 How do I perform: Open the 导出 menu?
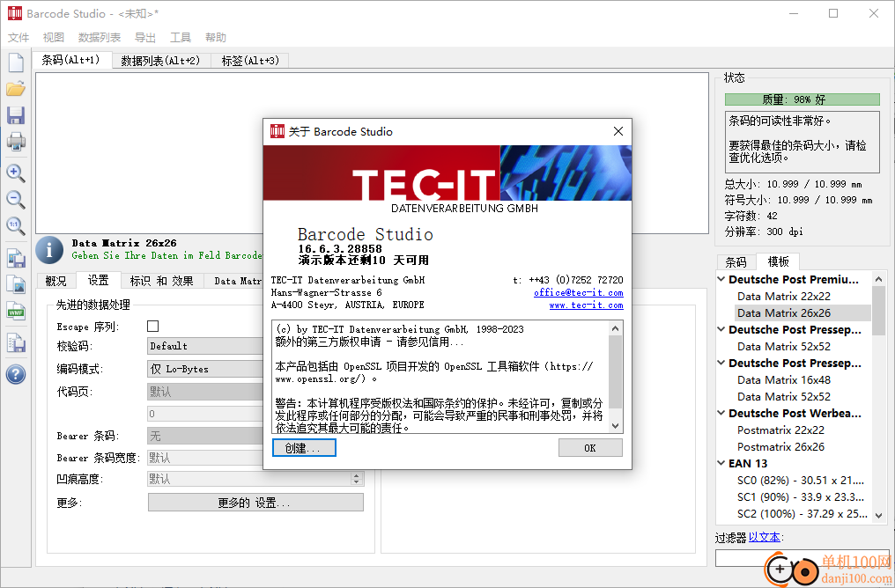point(145,38)
